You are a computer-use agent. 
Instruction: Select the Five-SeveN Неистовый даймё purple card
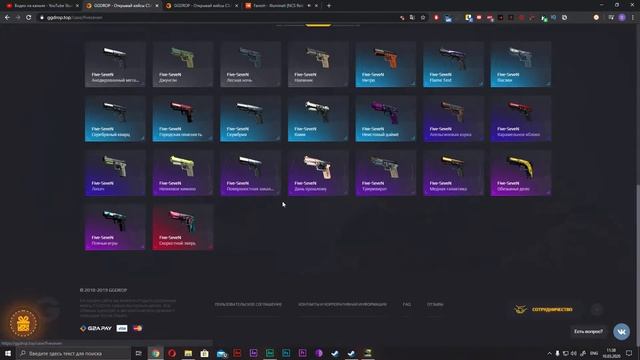click(386, 118)
